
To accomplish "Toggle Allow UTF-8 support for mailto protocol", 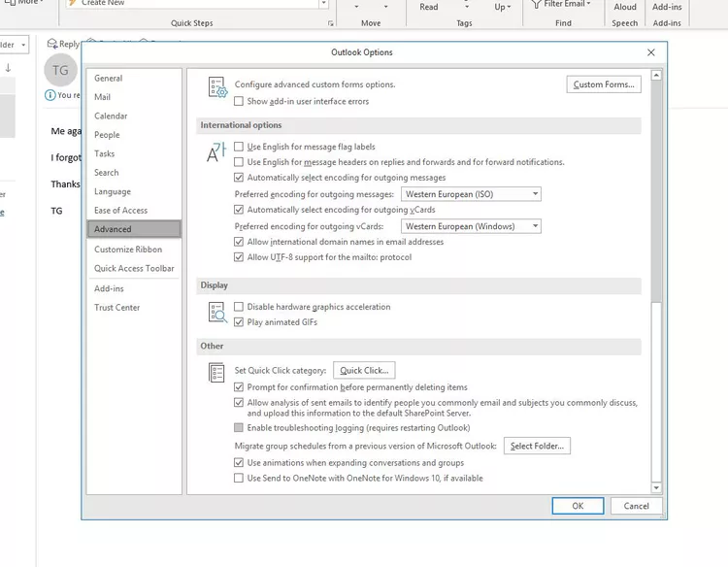I will [x=239, y=257].
